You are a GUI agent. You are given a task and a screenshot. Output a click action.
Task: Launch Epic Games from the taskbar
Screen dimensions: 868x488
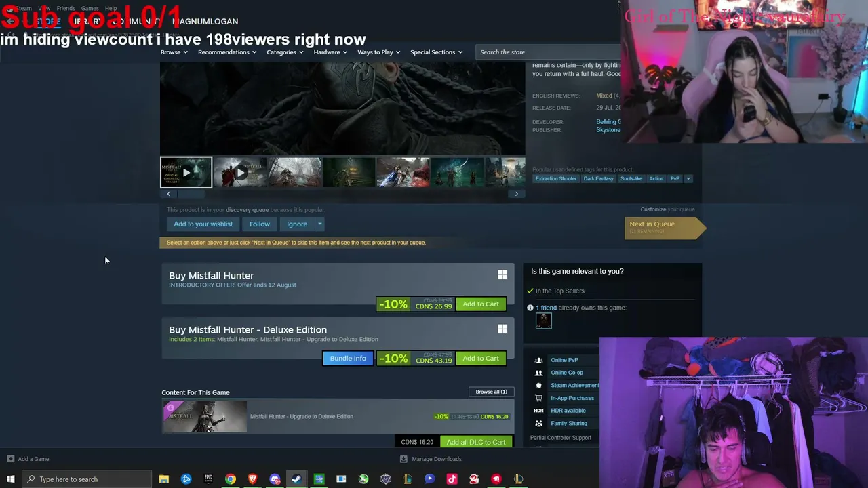(208, 479)
